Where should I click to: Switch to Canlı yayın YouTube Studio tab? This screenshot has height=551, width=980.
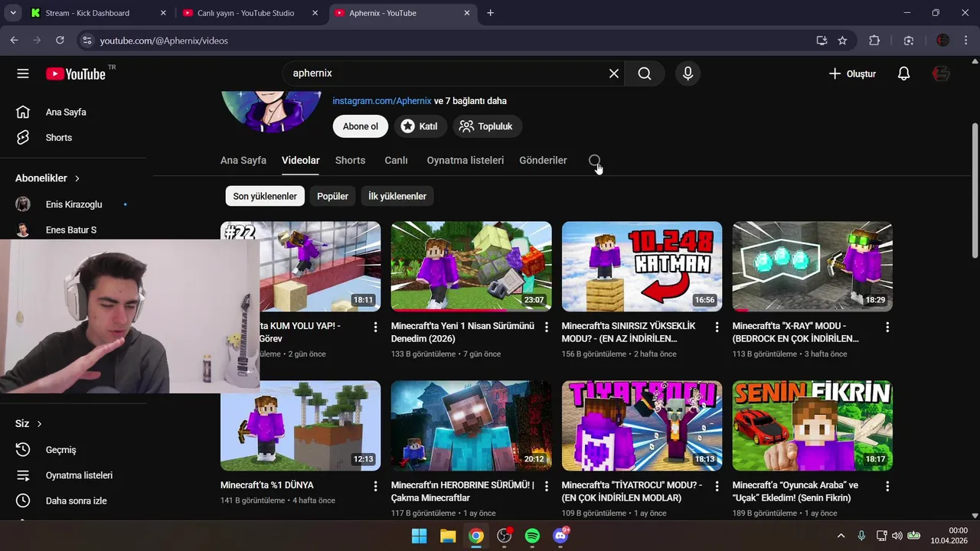point(251,13)
